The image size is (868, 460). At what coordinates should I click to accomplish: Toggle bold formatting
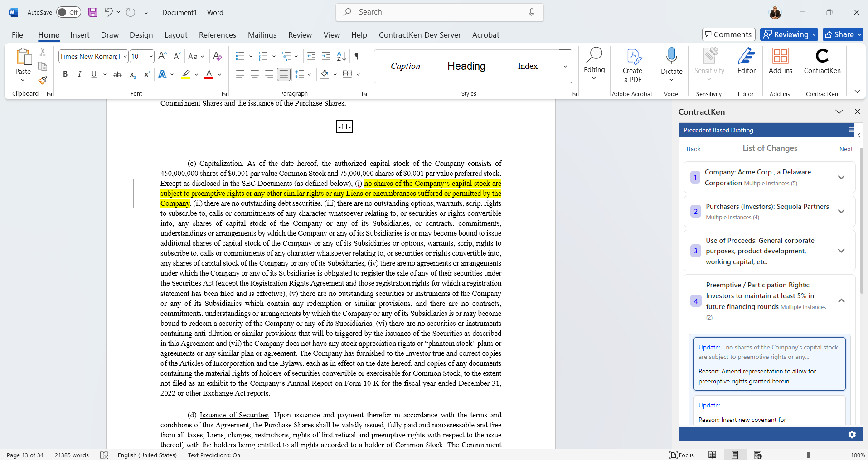tap(65, 74)
